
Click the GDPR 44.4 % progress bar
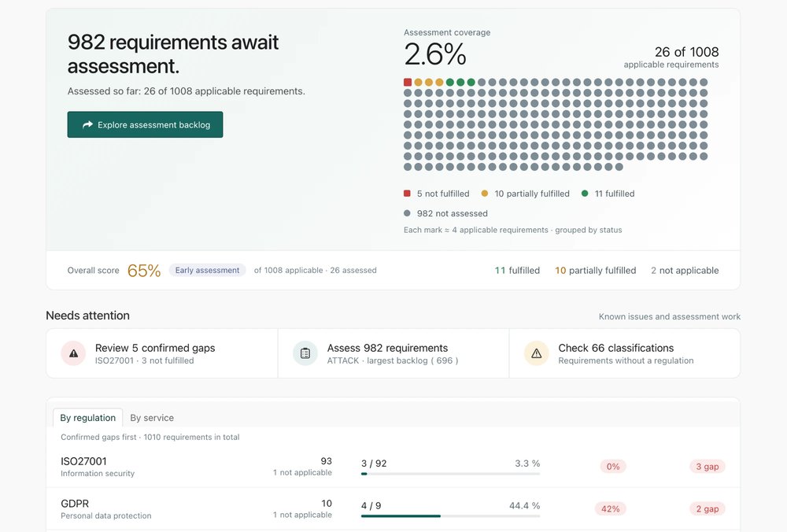[450, 516]
